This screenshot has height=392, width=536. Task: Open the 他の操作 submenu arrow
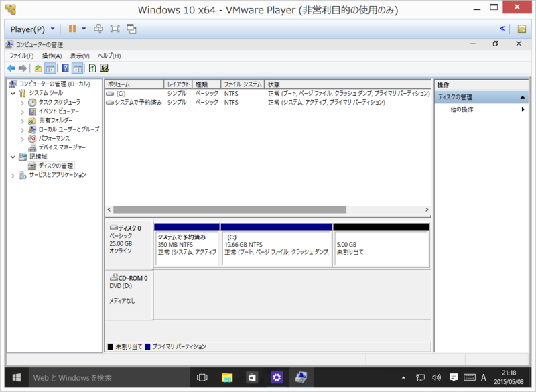[x=523, y=109]
